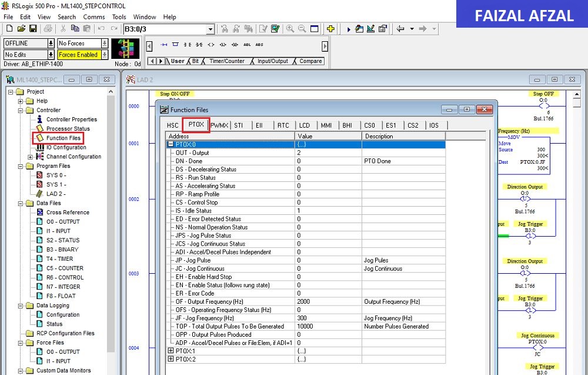Switch to the HSC tab
This screenshot has height=375, width=588.
point(173,125)
